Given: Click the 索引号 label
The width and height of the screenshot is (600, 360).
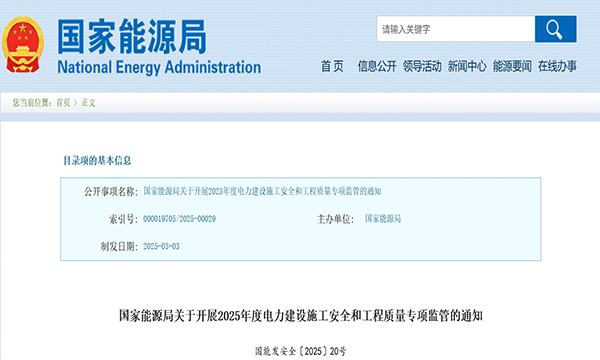Looking at the screenshot, I should point(123,219).
